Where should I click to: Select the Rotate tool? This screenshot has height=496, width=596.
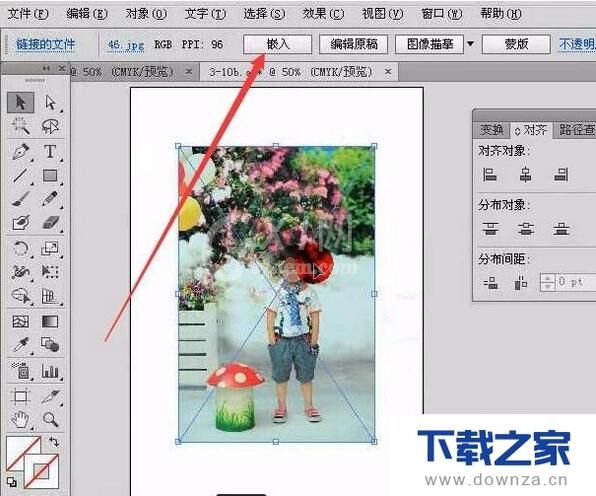pyautogui.click(x=21, y=249)
